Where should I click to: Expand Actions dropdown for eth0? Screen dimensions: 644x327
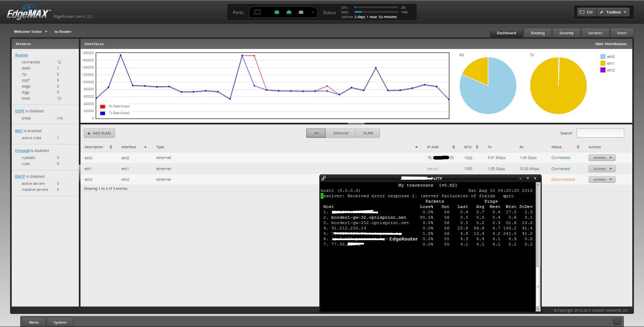click(602, 158)
